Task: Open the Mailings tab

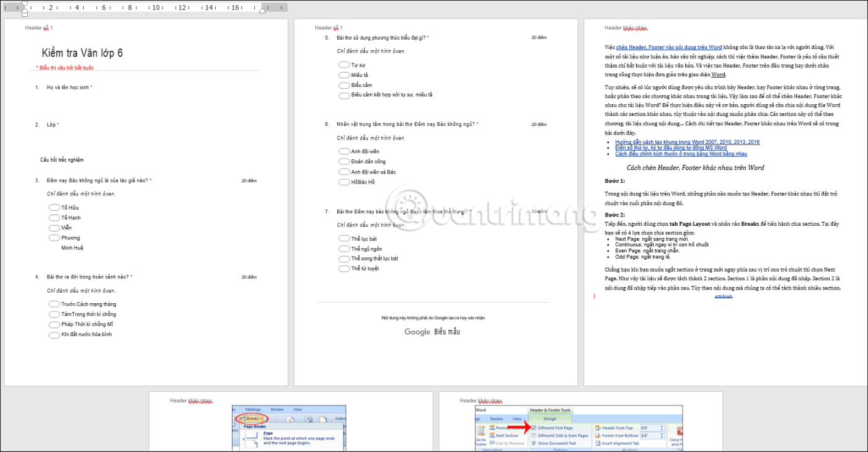Action: pos(252,409)
